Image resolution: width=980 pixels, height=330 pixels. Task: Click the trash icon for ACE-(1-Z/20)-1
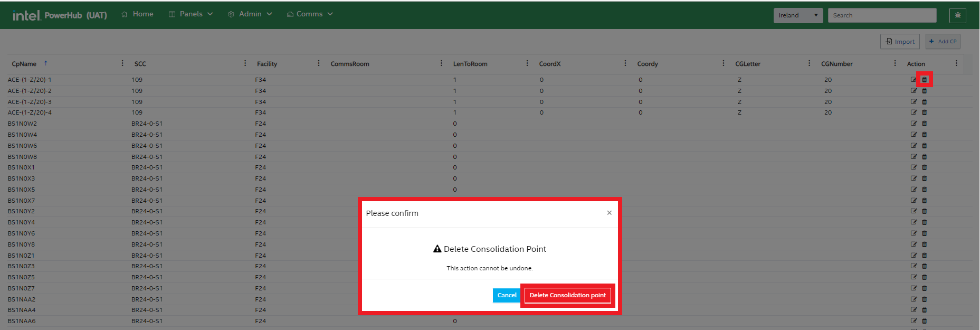[x=924, y=80]
